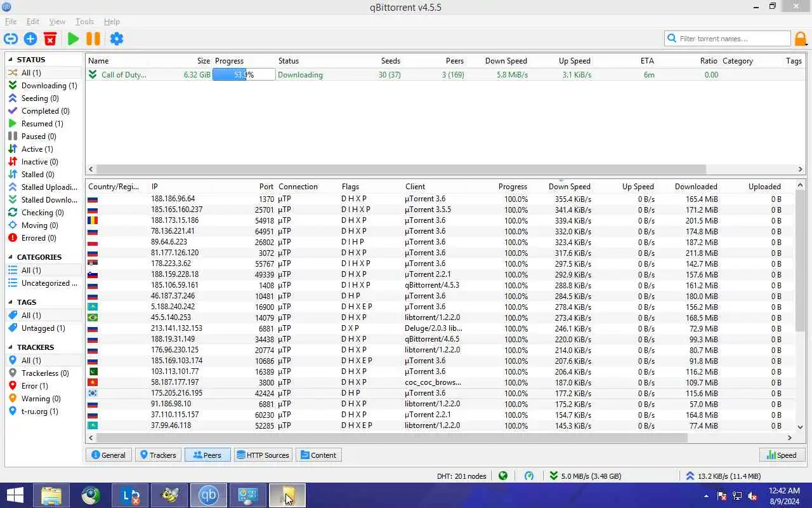The width and height of the screenshot is (812, 508).
Task: Select the peer with IP 188.186.96.64
Action: [441, 199]
